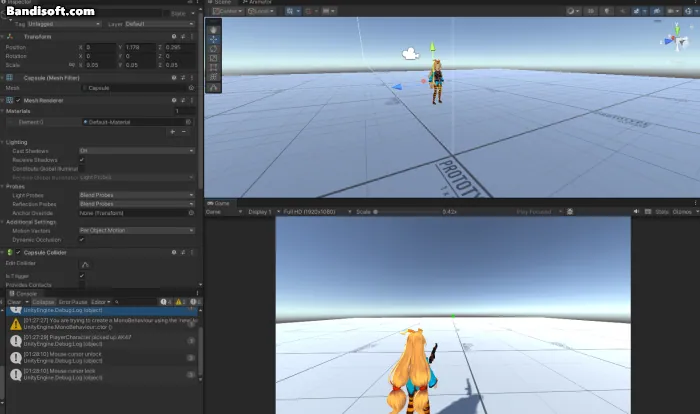Select the Move tool in Scene toolbar
The height and width of the screenshot is (414, 700).
[213, 39]
